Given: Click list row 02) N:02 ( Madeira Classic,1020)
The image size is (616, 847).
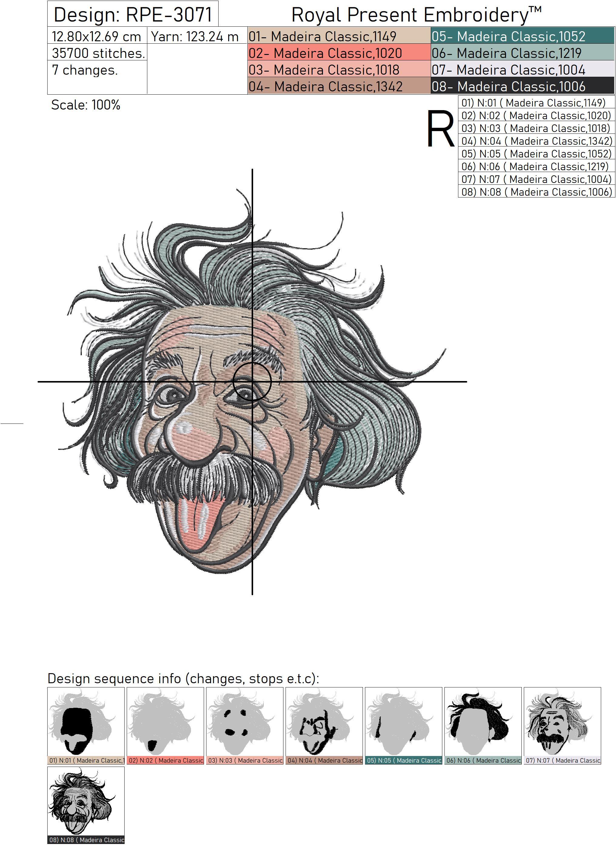Looking at the screenshot, I should 536,115.
